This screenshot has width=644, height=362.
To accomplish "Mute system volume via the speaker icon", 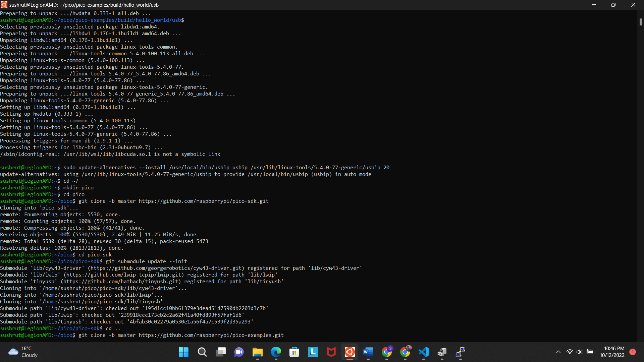I will [x=580, y=352].
